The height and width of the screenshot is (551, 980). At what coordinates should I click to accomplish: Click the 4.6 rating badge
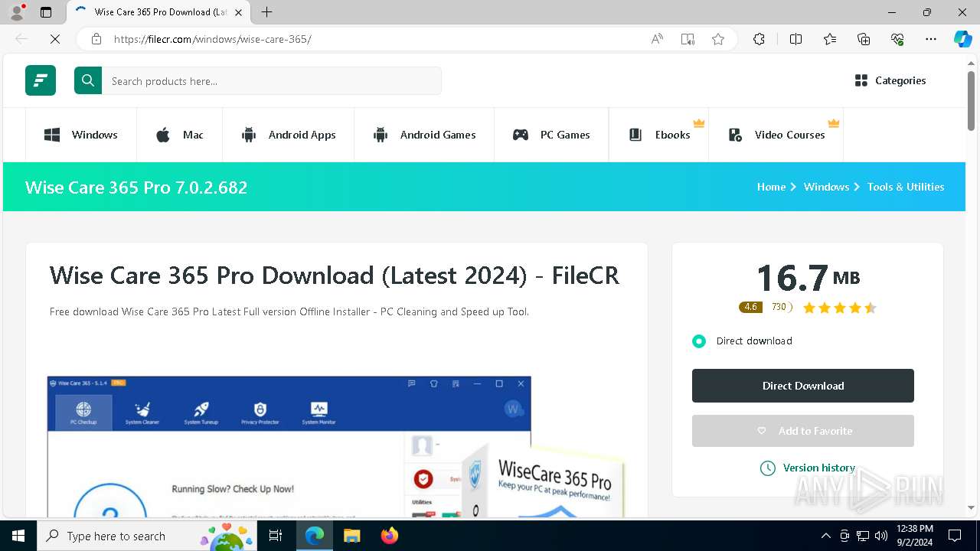point(750,307)
